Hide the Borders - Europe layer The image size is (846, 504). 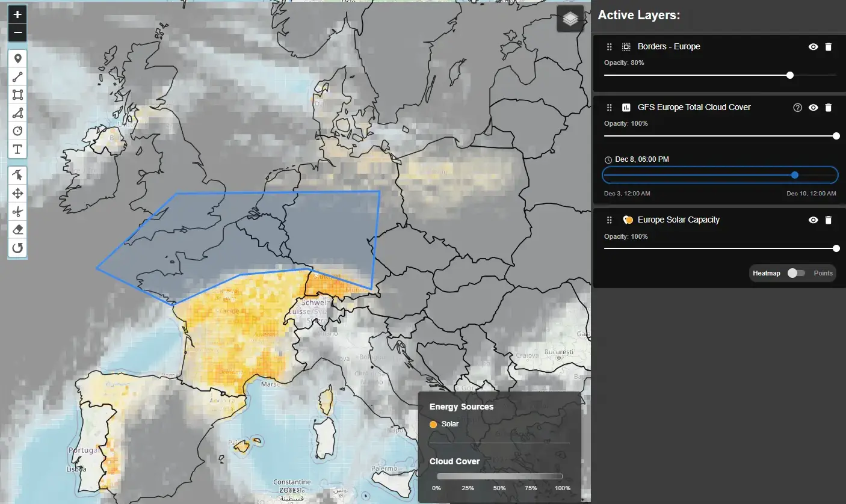click(x=813, y=47)
